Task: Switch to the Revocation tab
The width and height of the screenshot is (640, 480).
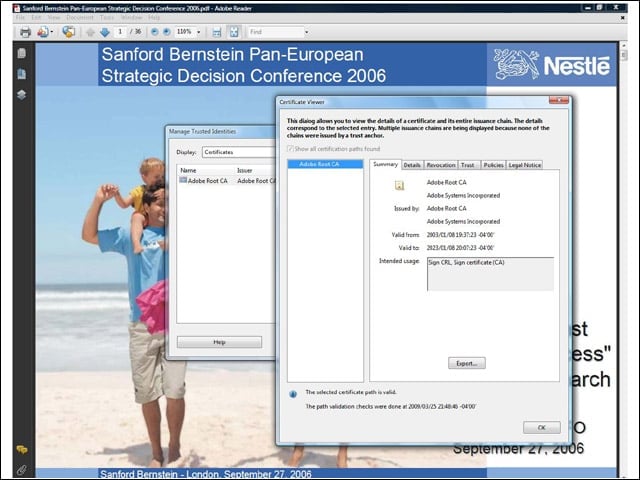Action: (x=441, y=165)
